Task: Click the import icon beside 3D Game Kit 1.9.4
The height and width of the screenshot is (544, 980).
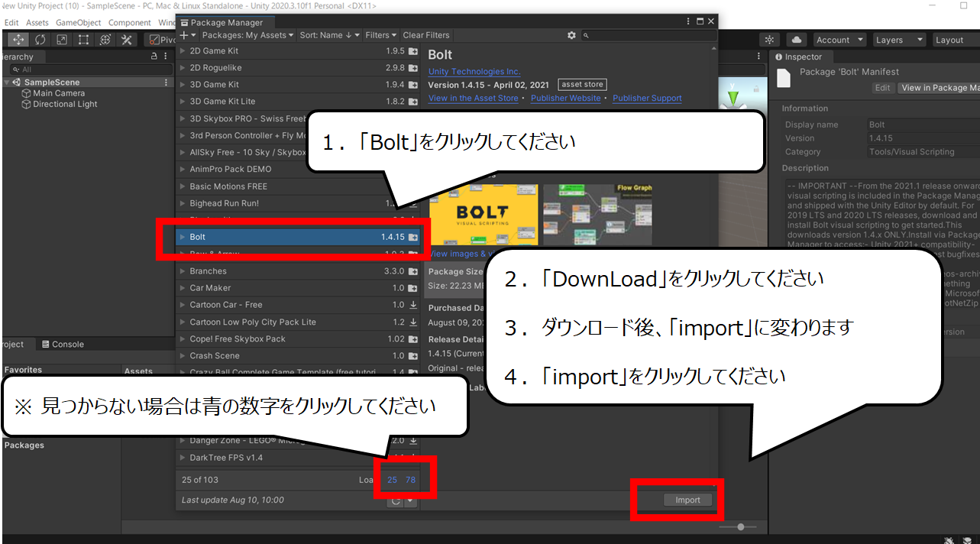Action: (413, 85)
